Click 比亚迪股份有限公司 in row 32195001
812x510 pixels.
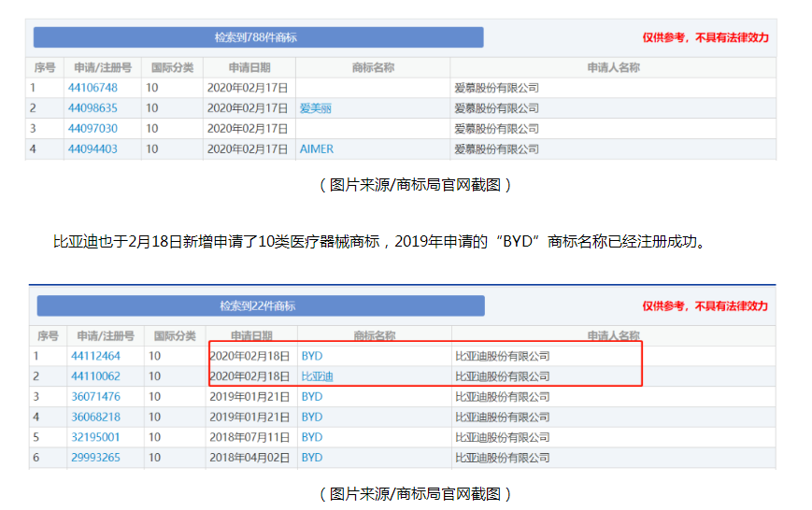point(503,437)
